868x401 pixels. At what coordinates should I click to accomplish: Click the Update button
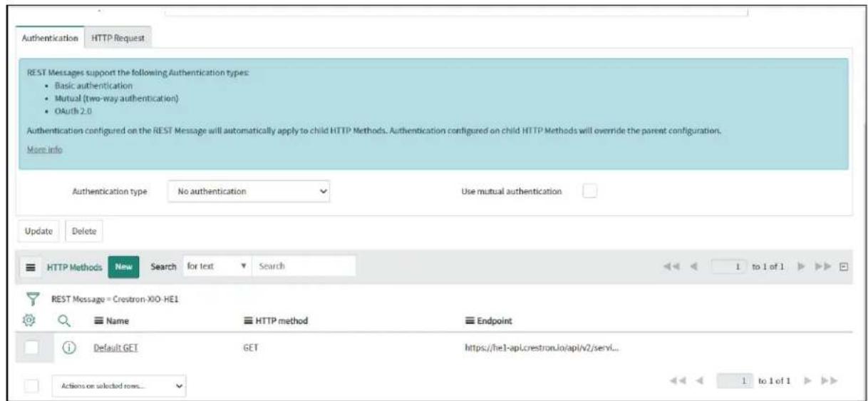(38, 230)
